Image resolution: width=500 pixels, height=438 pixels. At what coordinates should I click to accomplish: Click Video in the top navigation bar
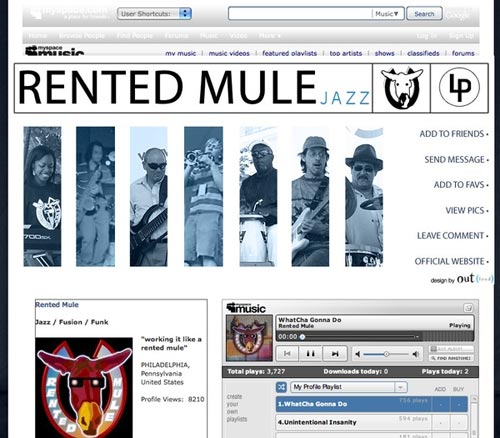[238, 36]
